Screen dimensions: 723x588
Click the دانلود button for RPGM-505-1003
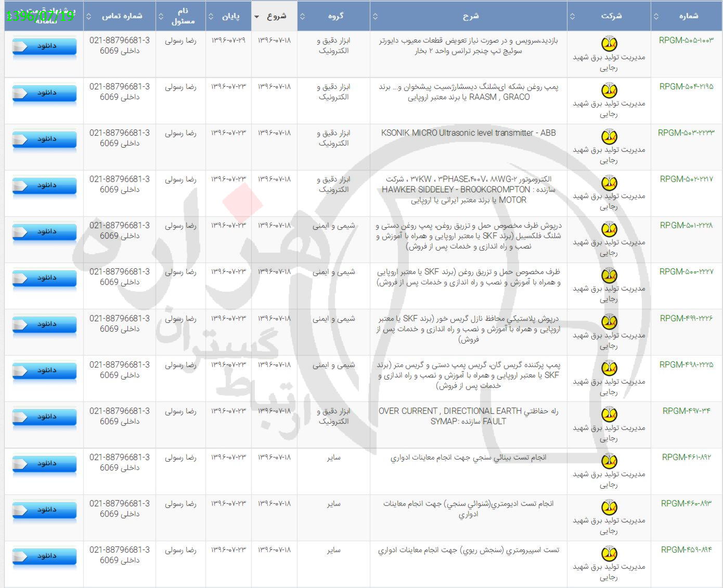point(44,46)
